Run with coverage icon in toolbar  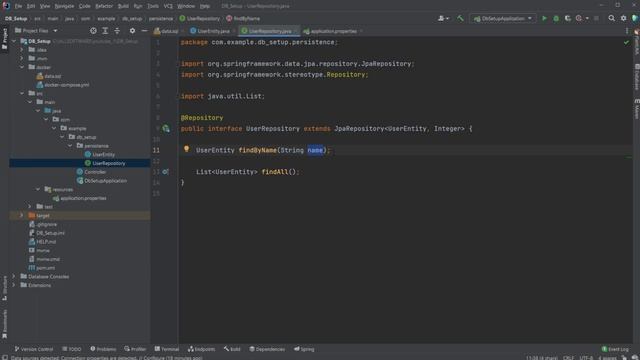coord(568,18)
